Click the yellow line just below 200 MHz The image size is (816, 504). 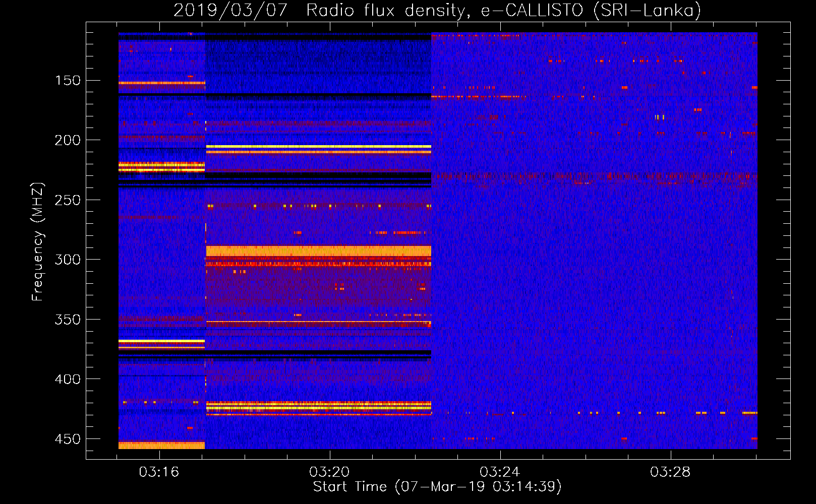tap(319, 147)
